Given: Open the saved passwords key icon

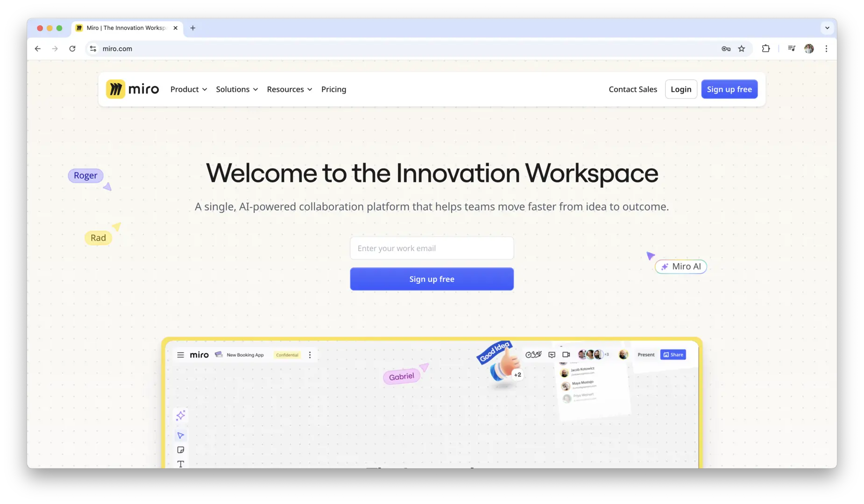Looking at the screenshot, I should [x=726, y=49].
